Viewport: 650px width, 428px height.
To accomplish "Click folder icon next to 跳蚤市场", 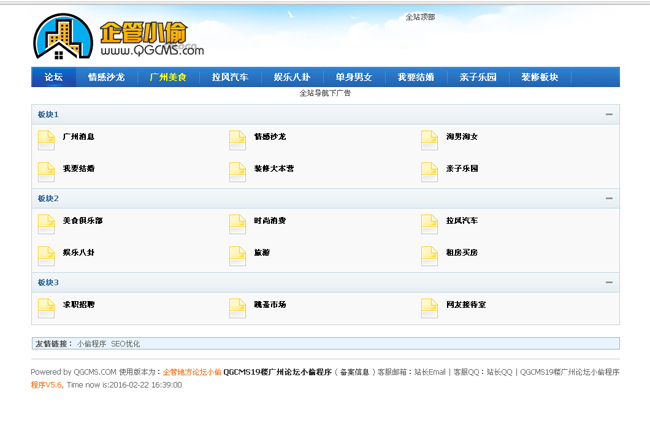I will 238,308.
